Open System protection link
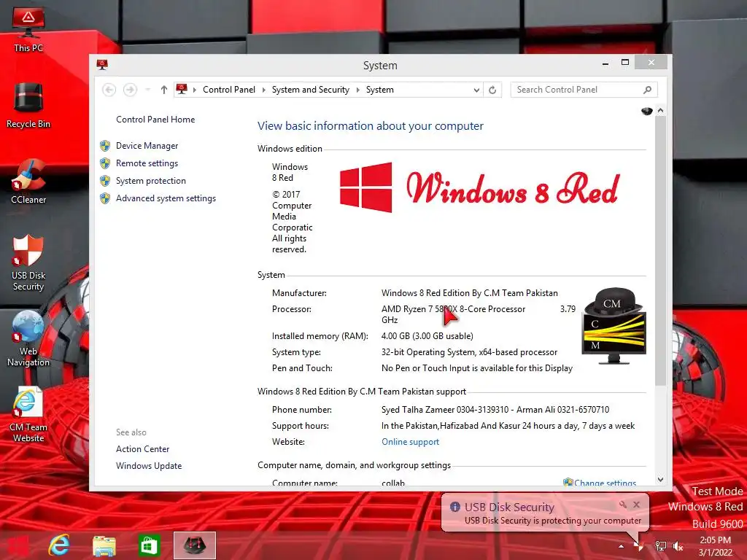The width and height of the screenshot is (747, 560). (x=150, y=181)
